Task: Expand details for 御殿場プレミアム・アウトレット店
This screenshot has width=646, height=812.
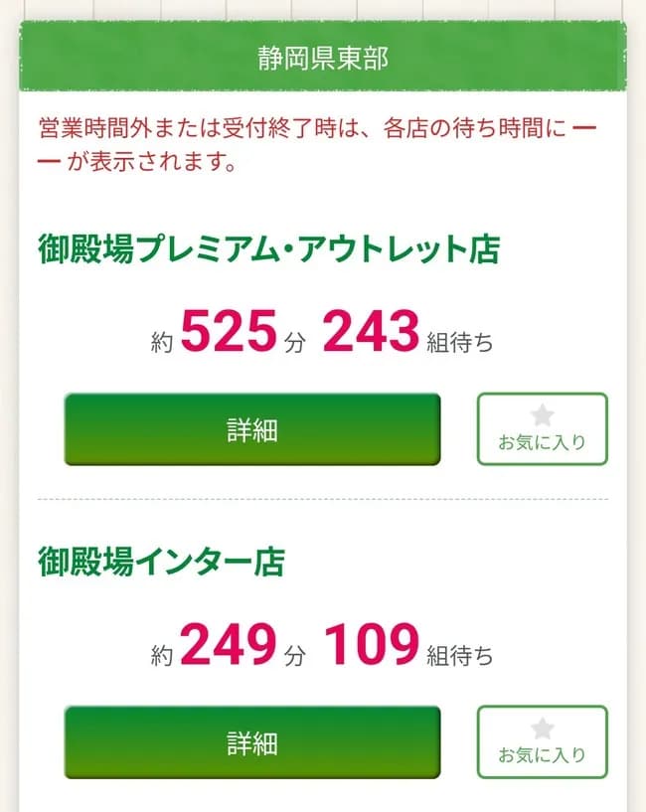Action: point(251,429)
